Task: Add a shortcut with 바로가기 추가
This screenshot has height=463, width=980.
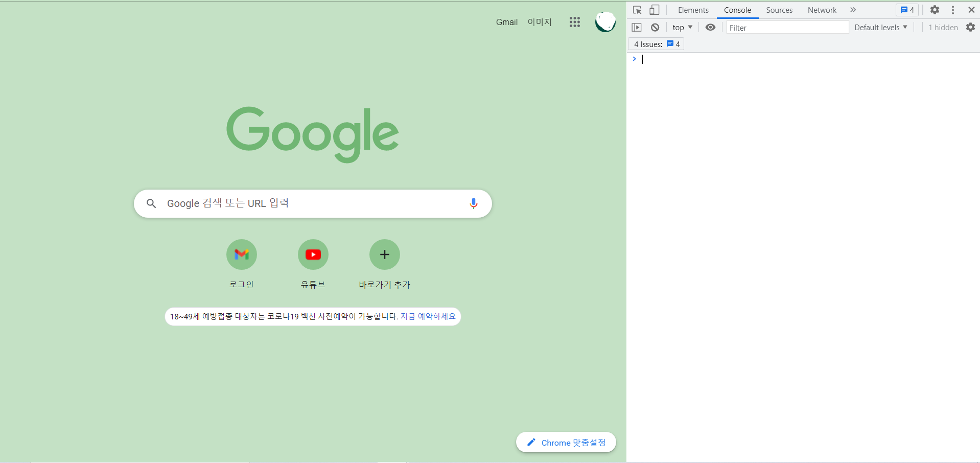Action: point(385,264)
